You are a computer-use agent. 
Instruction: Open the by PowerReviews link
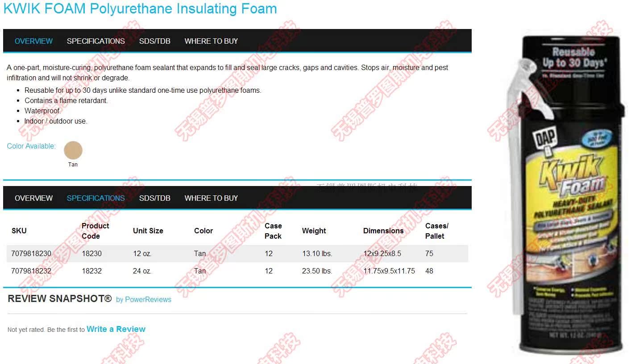click(x=144, y=300)
